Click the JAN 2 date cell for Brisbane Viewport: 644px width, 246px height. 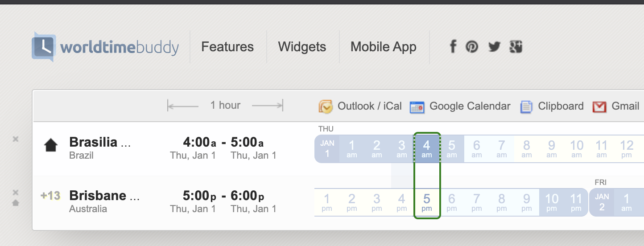tap(602, 202)
